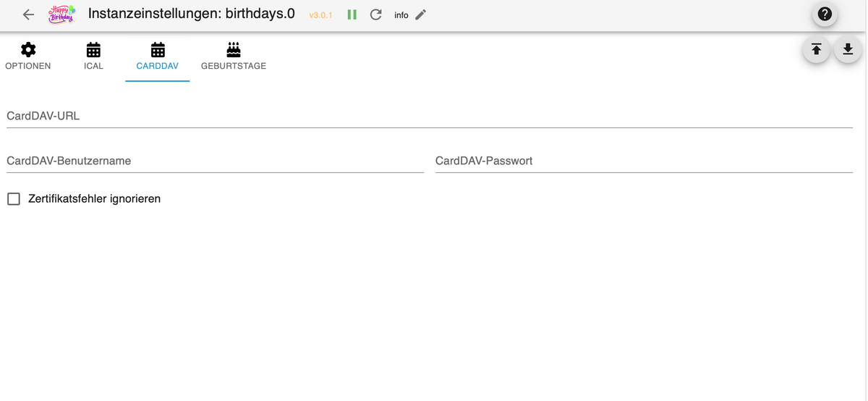Viewport: 868px width, 401px height.
Task: Go to the Geburtstage tab
Action: pos(233,56)
